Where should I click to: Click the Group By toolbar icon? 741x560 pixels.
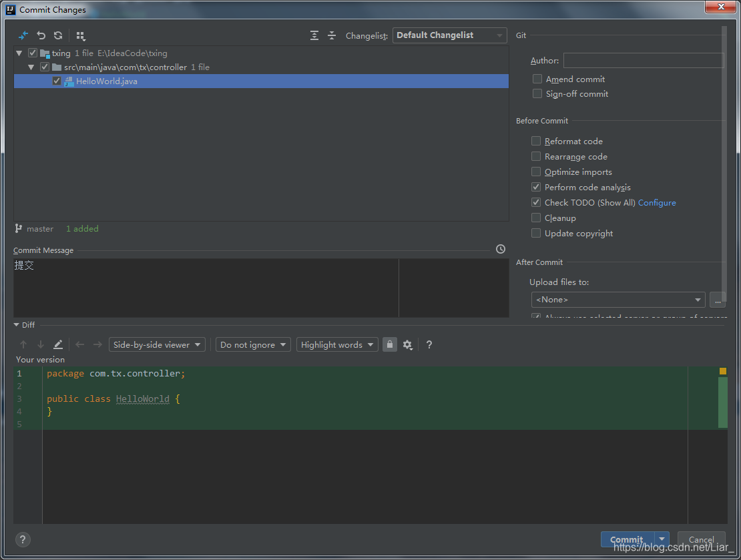[80, 36]
